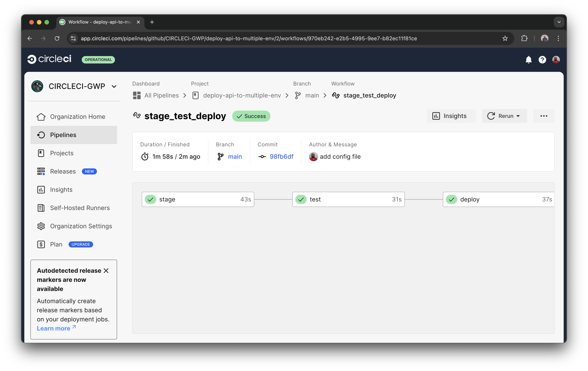Open the Rerun dropdown
The image size is (588, 371).
point(504,116)
